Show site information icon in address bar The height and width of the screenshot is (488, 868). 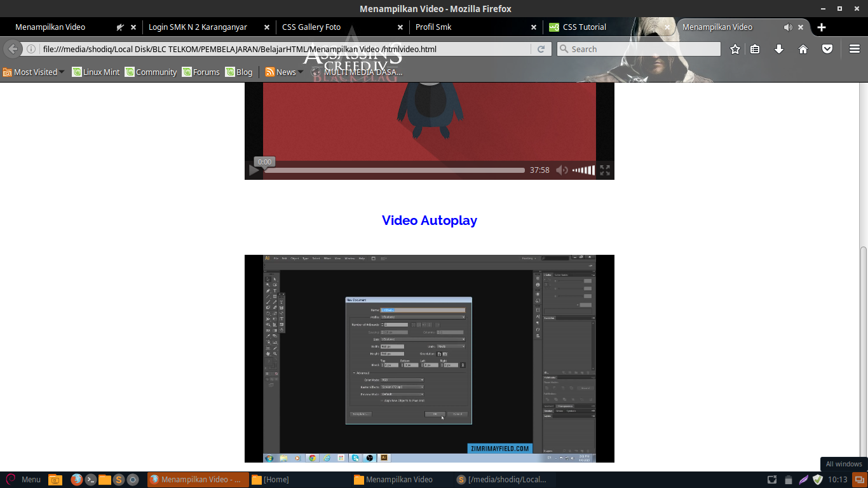[x=31, y=49]
